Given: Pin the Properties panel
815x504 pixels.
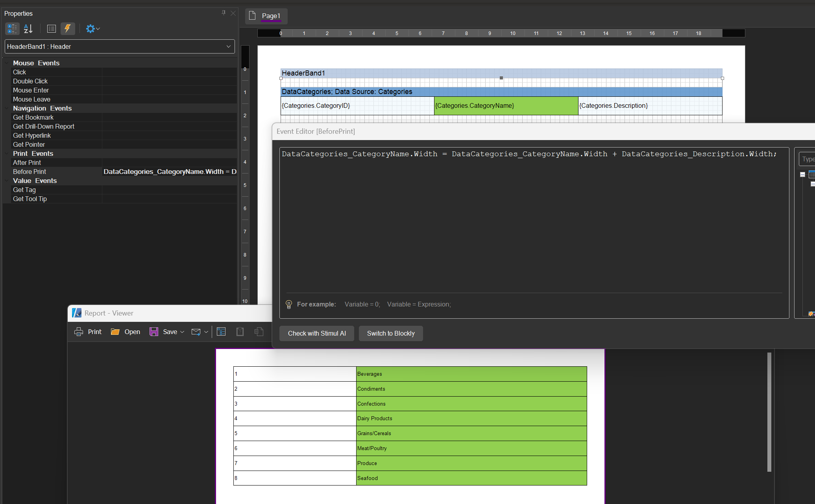Looking at the screenshot, I should pos(224,13).
